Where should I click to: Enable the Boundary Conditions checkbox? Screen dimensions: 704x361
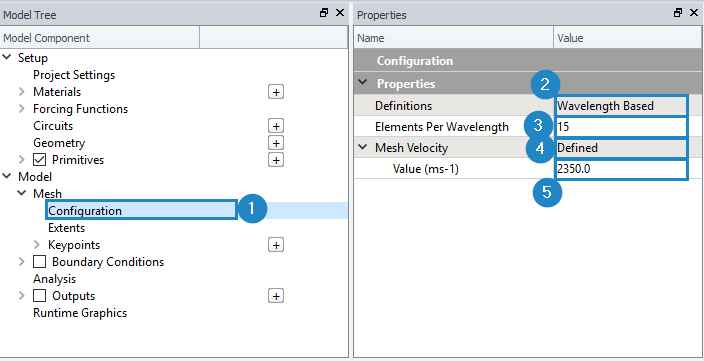40,262
